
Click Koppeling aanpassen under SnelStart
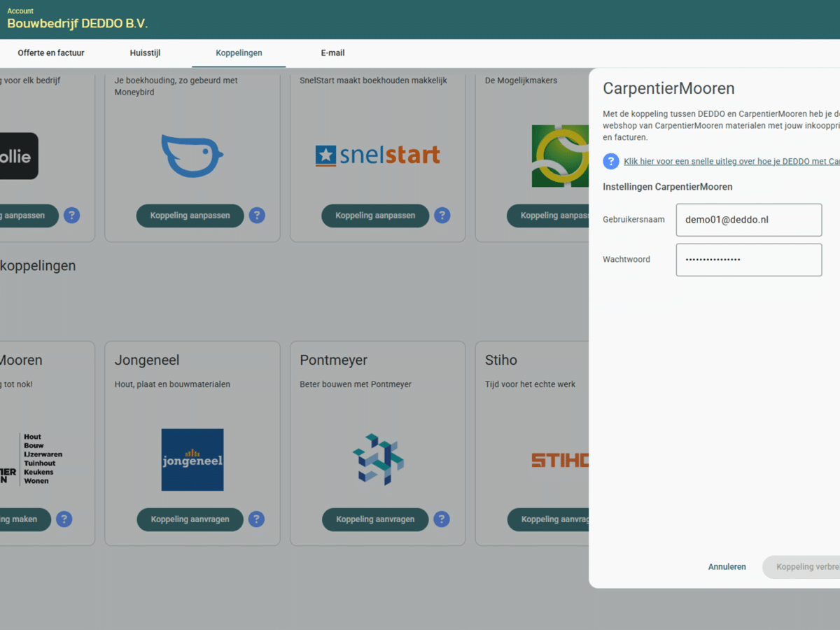click(x=375, y=216)
